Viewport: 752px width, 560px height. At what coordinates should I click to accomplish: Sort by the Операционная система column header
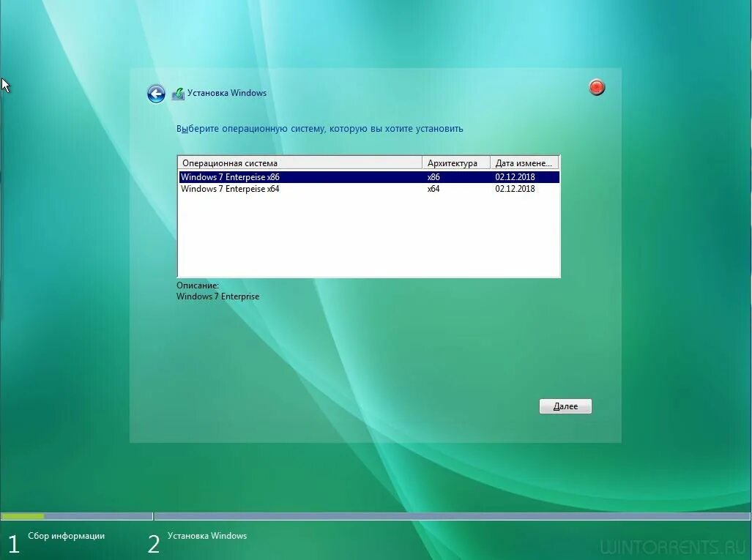coord(299,163)
